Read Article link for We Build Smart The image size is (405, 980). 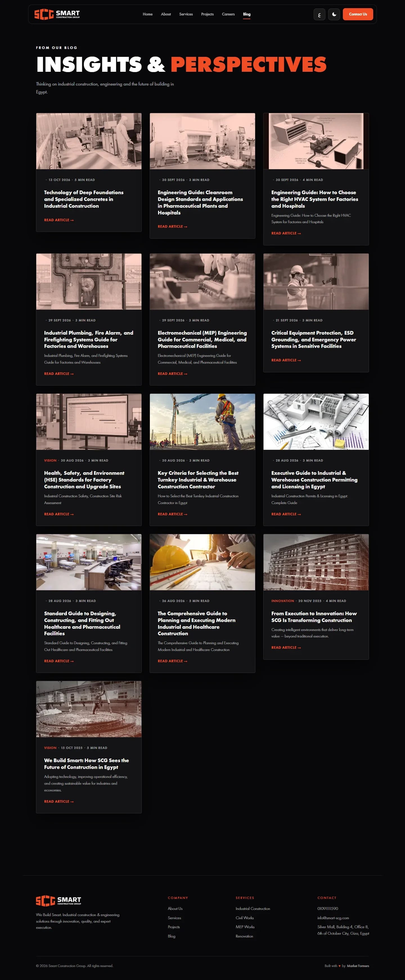59,802
